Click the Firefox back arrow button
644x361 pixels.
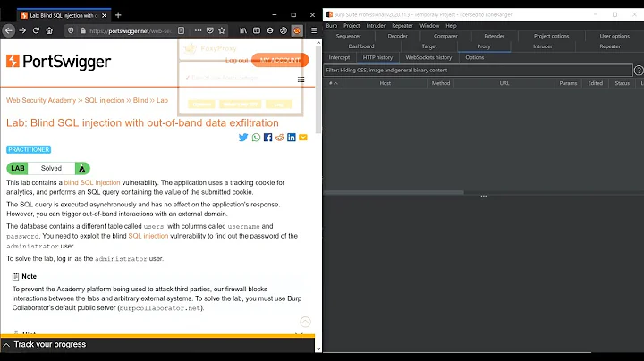[x=9, y=30]
